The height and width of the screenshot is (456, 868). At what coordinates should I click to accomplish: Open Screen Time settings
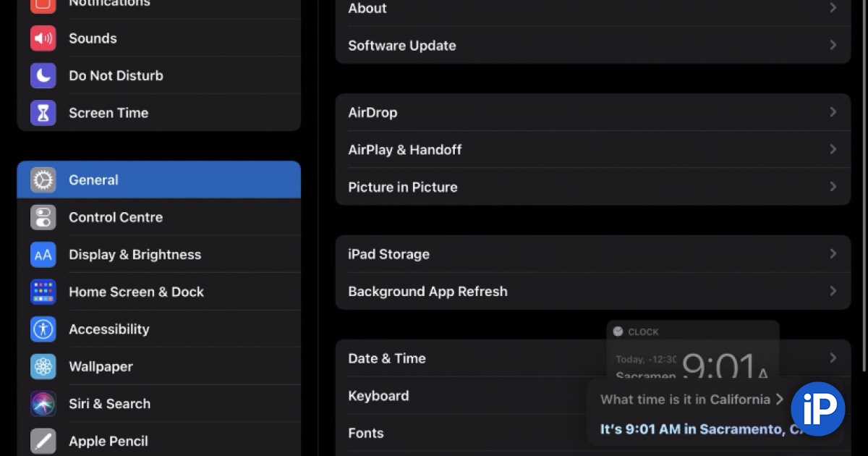pos(158,113)
